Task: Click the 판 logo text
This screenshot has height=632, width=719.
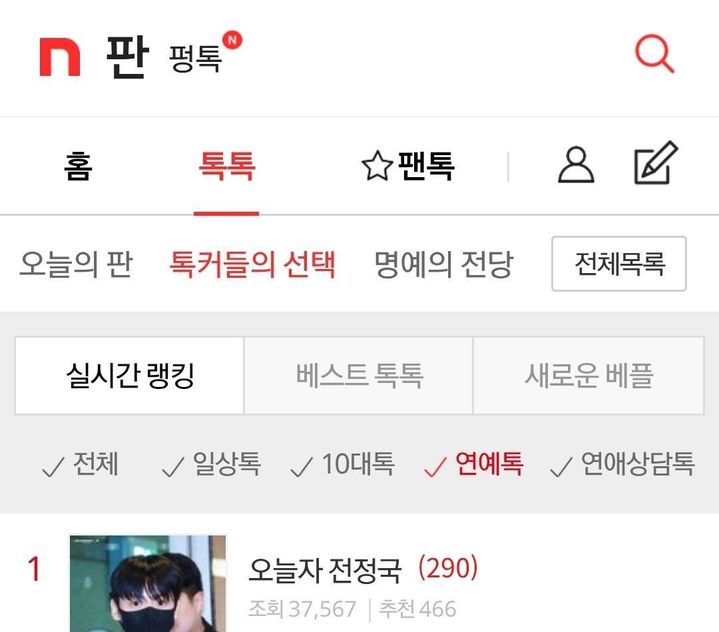Action: tap(127, 57)
